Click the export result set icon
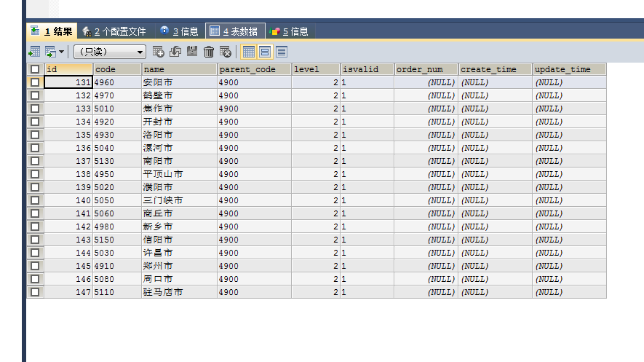This screenshot has height=362, width=644. point(34,52)
